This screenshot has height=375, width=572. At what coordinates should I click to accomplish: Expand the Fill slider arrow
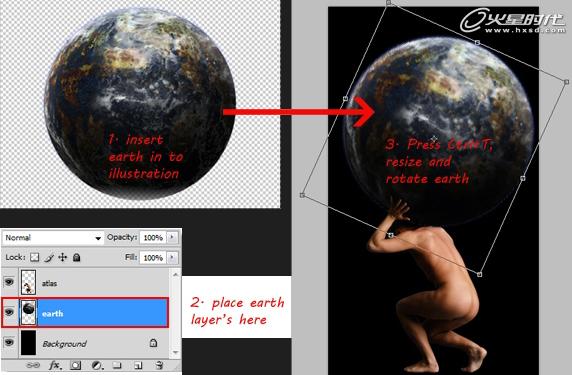click(x=172, y=258)
